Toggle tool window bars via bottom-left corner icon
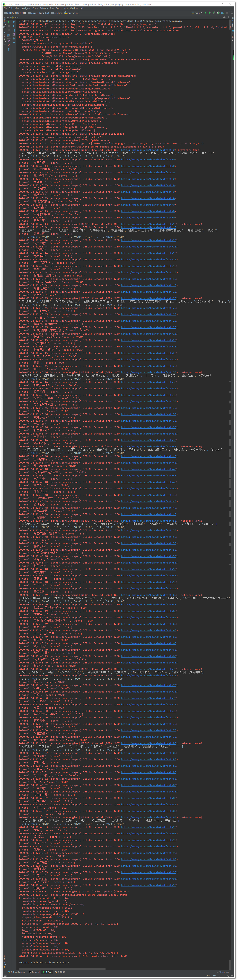237x980 pixels. (x=5, y=976)
